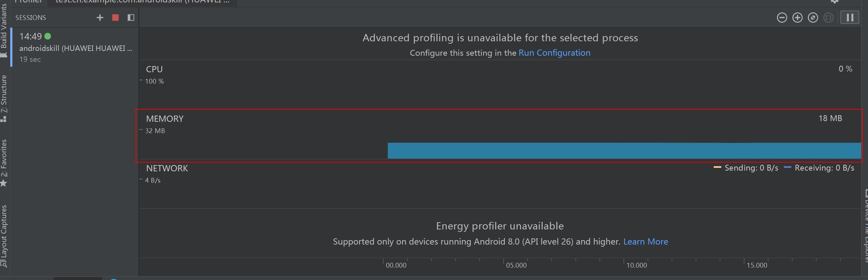Pause live profiler data
Screen dimensions: 868x280
point(849,18)
